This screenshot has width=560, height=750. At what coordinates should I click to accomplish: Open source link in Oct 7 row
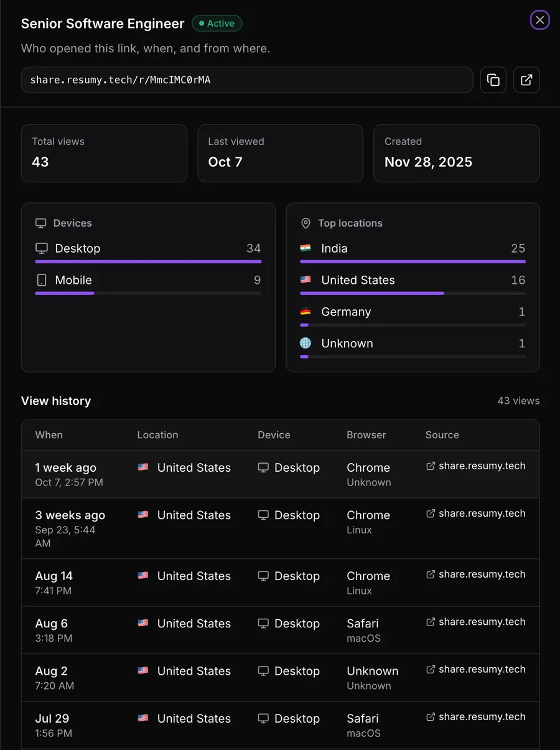476,466
